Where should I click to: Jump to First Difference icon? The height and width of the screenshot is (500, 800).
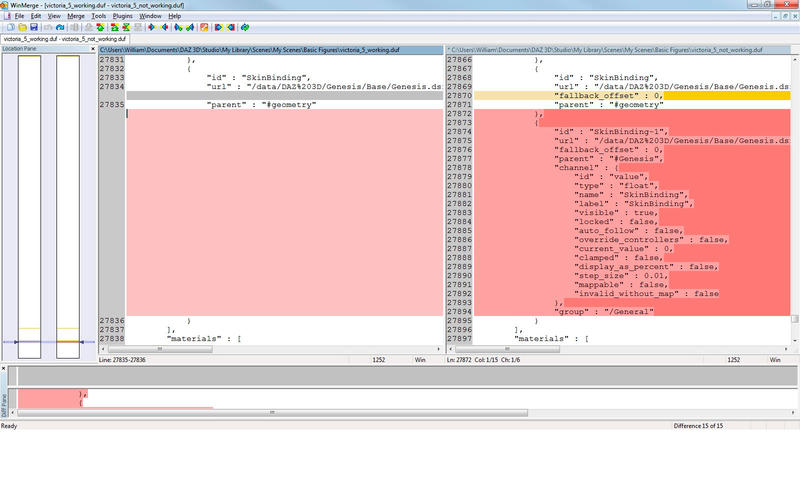click(115, 27)
